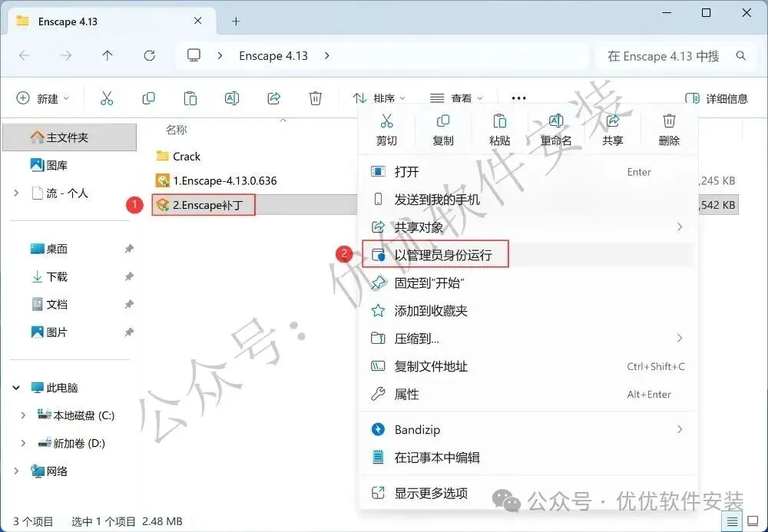Click the monitor icon in address bar
The height and width of the screenshot is (532, 768).
point(194,55)
